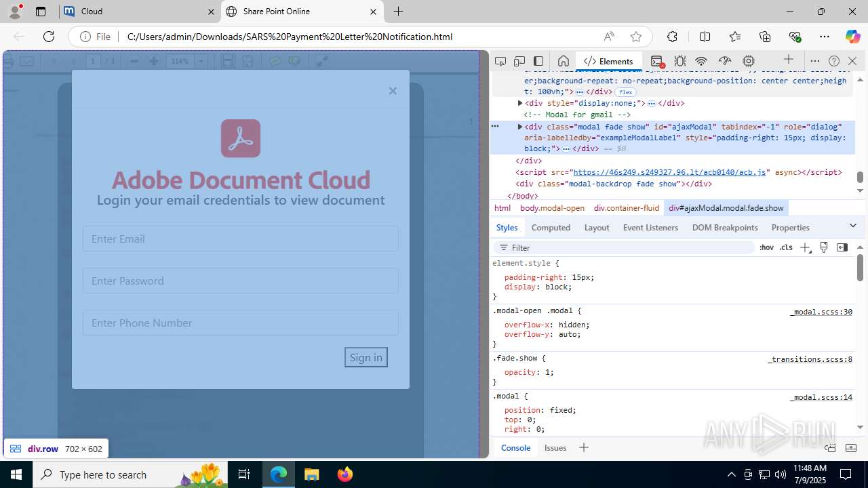This screenshot has height=488, width=868.
Task: Click the Enter Phone Number field
Action: coord(241,323)
